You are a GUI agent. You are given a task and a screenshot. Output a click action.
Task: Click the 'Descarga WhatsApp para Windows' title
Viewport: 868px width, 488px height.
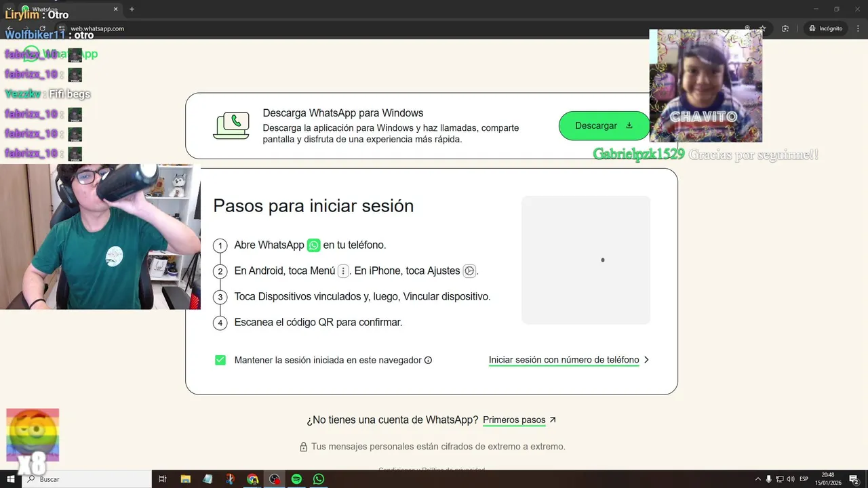point(343,113)
